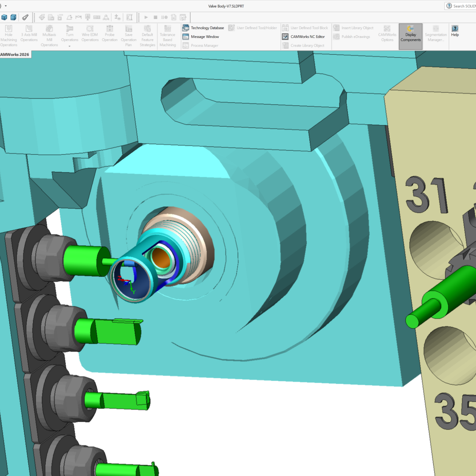Screen dimensions: 476x476
Task: Open the Message Window
Action: (205, 37)
